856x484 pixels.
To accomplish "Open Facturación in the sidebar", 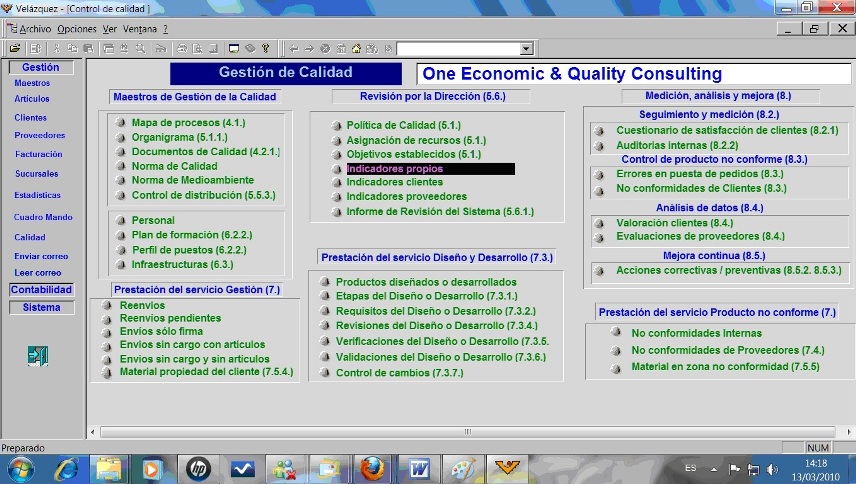I will coord(39,154).
